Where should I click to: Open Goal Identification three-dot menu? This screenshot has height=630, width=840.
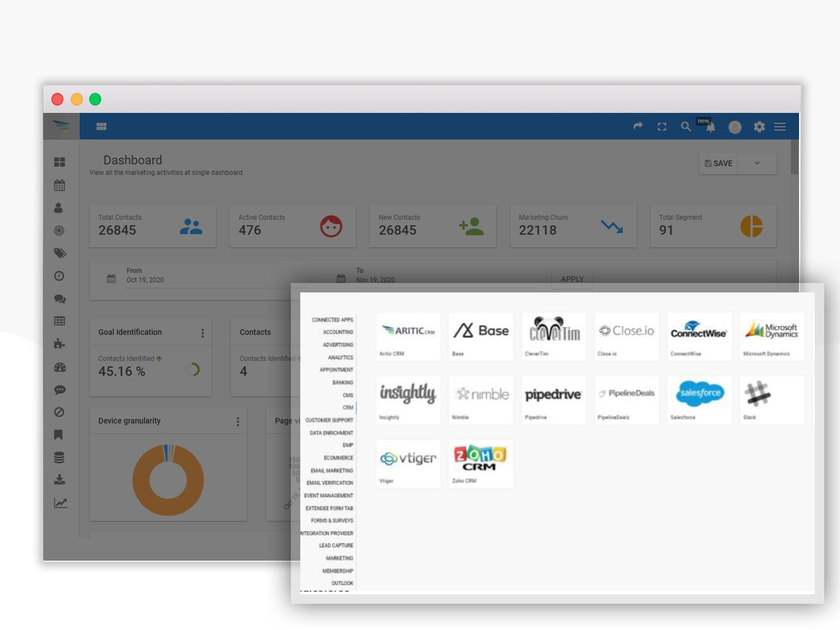pyautogui.click(x=203, y=333)
